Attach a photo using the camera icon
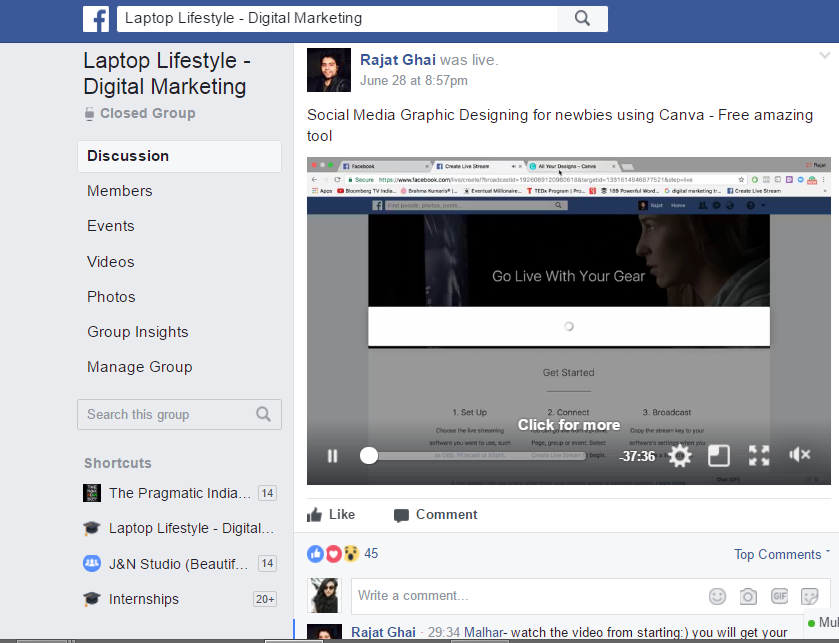The height and width of the screenshot is (643, 839). coord(748,596)
